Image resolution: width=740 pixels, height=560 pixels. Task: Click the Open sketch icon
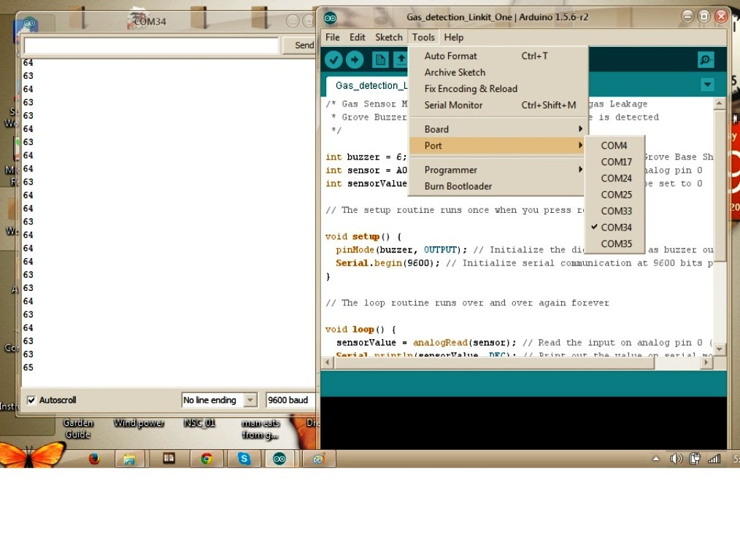[400, 60]
